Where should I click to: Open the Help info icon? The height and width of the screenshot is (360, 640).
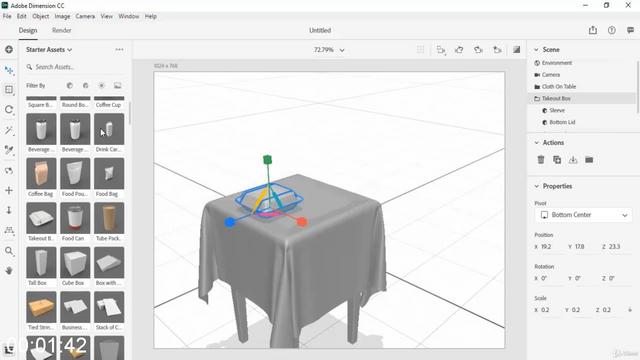(611, 30)
